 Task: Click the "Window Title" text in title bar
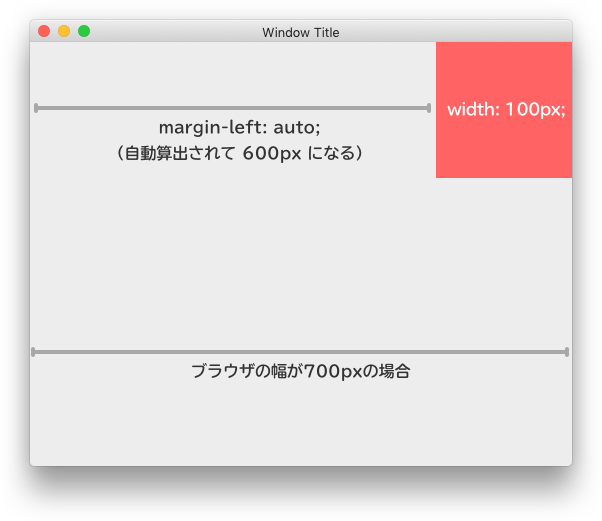(301, 32)
